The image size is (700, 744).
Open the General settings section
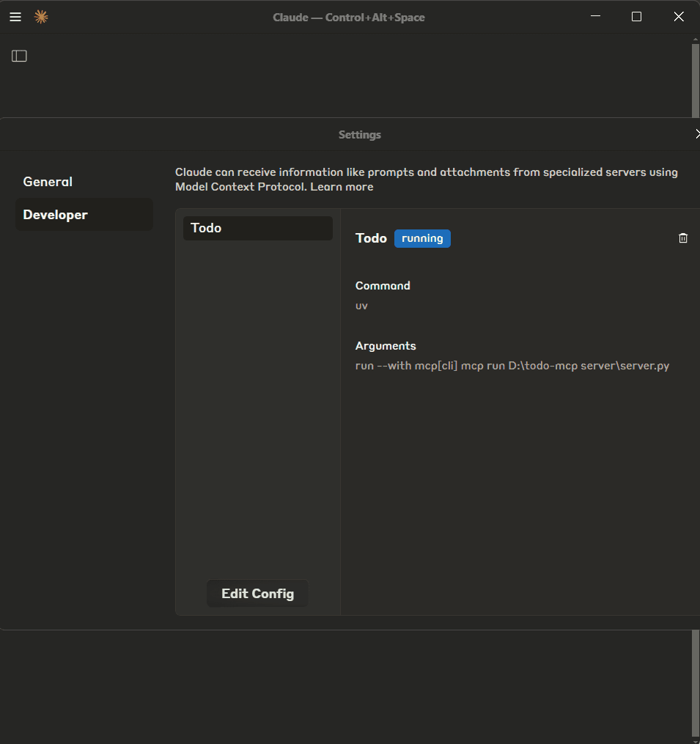[x=48, y=182]
